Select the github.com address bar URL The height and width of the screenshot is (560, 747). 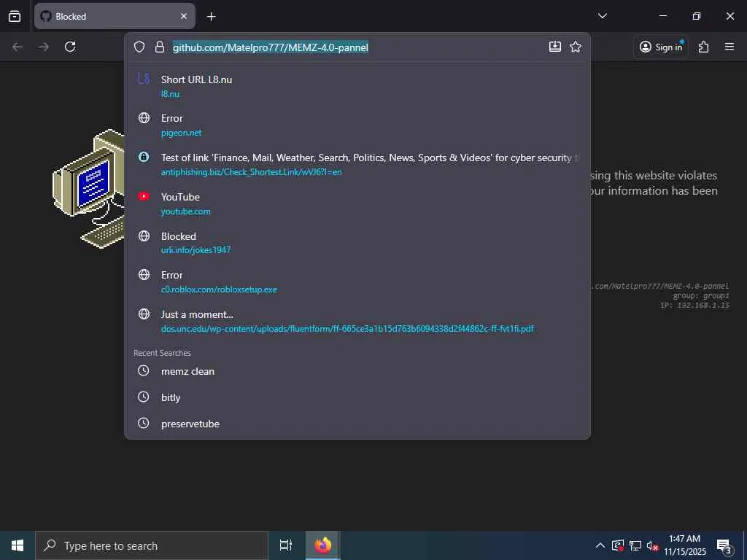click(x=270, y=47)
